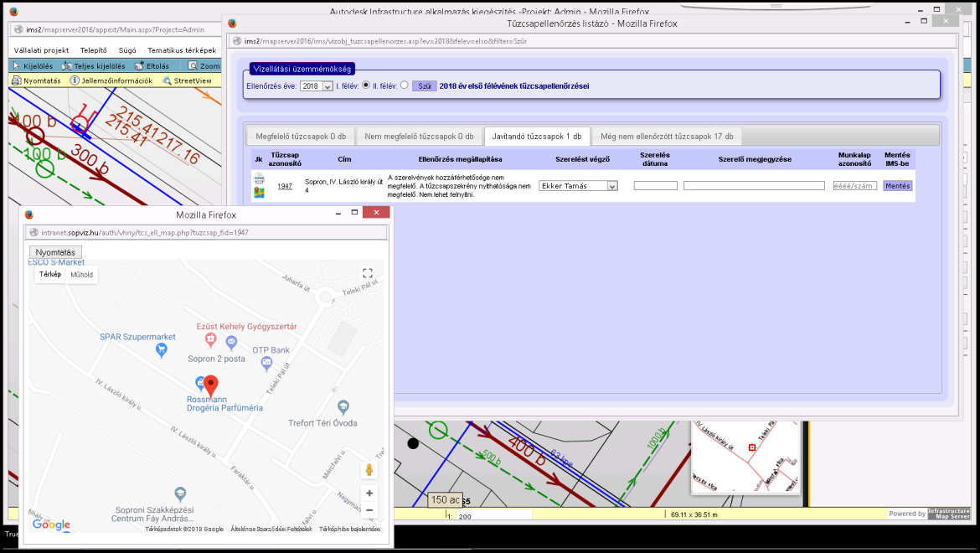Switch Google map to Műhold satellite view

[82, 274]
